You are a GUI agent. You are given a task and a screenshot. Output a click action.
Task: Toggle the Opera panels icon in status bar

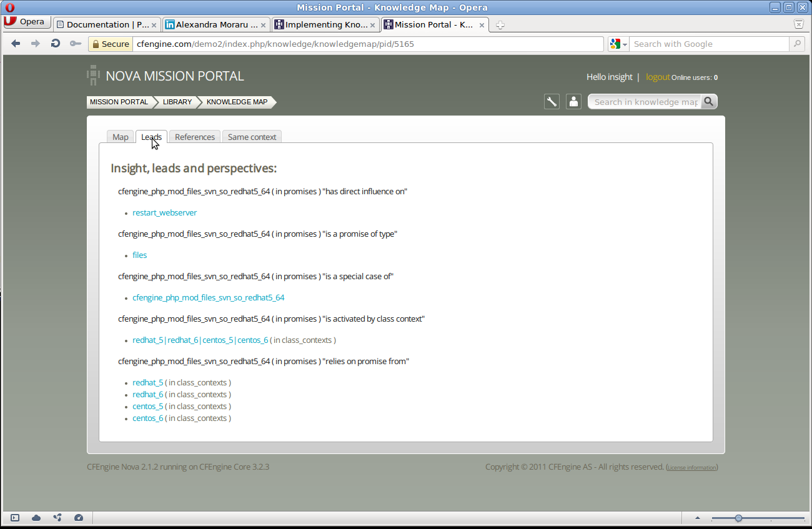15,518
